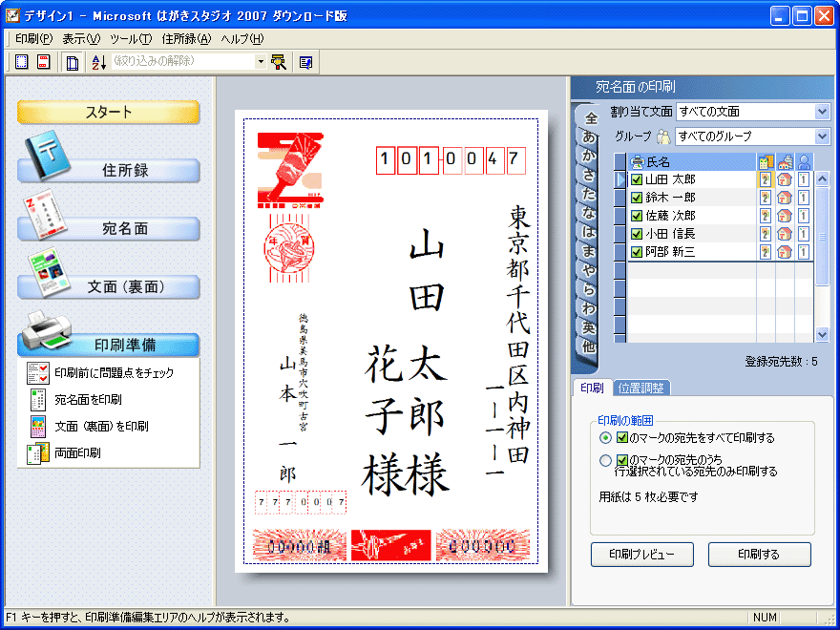
Task: Click the home icon in 鈴木 一郎 row
Action: click(785, 198)
